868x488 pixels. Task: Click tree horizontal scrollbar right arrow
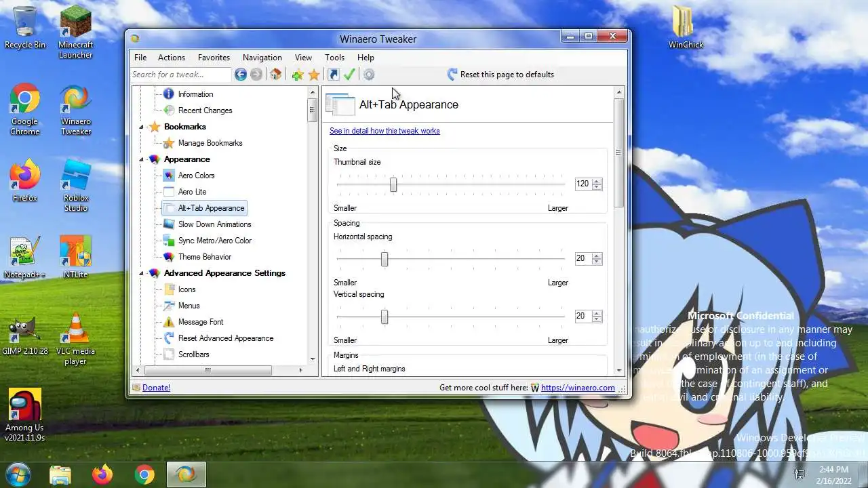click(300, 370)
